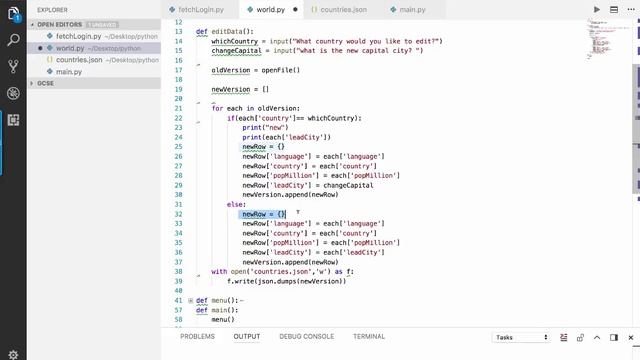Open the OUTPUT panel tab
The height and width of the screenshot is (360, 640).
[x=247, y=336]
